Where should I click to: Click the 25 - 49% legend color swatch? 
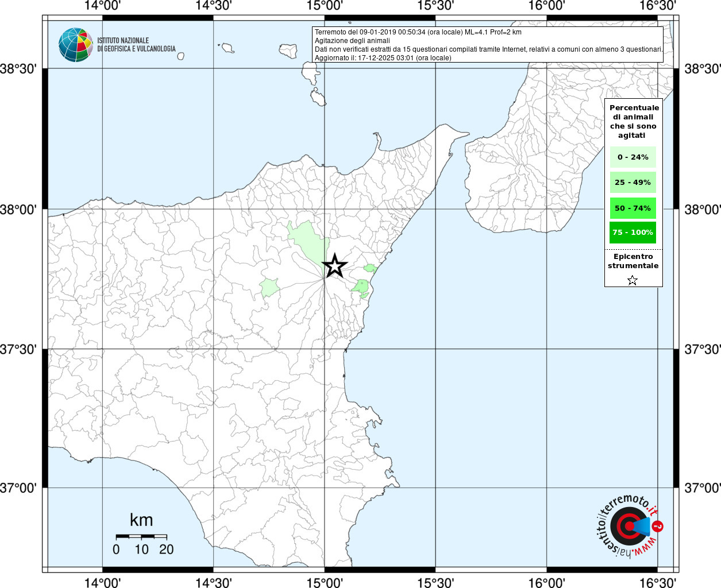[633, 182]
